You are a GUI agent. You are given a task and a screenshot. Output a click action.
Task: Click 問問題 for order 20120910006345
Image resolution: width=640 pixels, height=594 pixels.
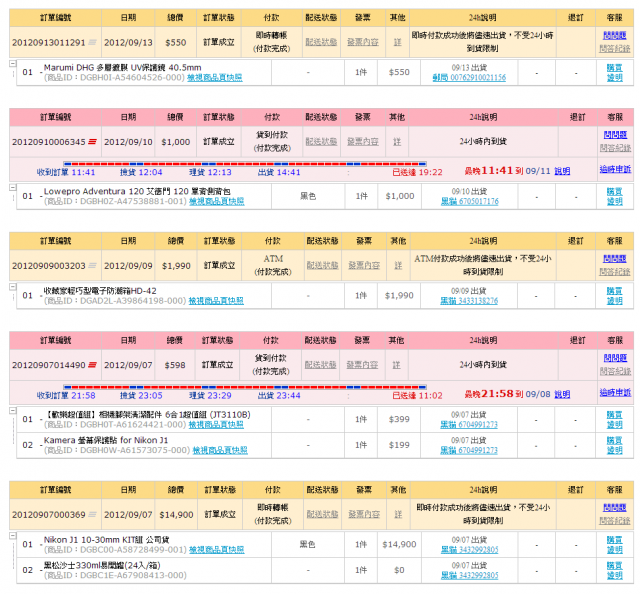point(615,135)
